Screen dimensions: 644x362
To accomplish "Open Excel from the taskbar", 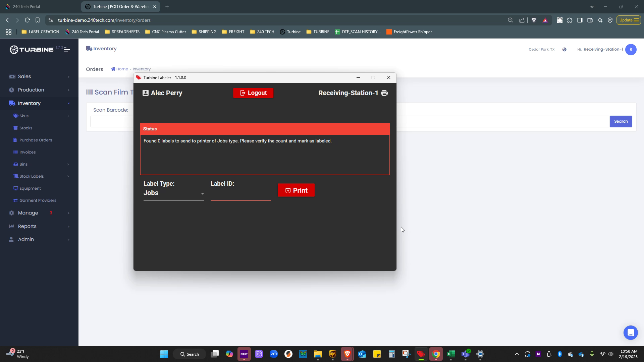I will coord(450,354).
